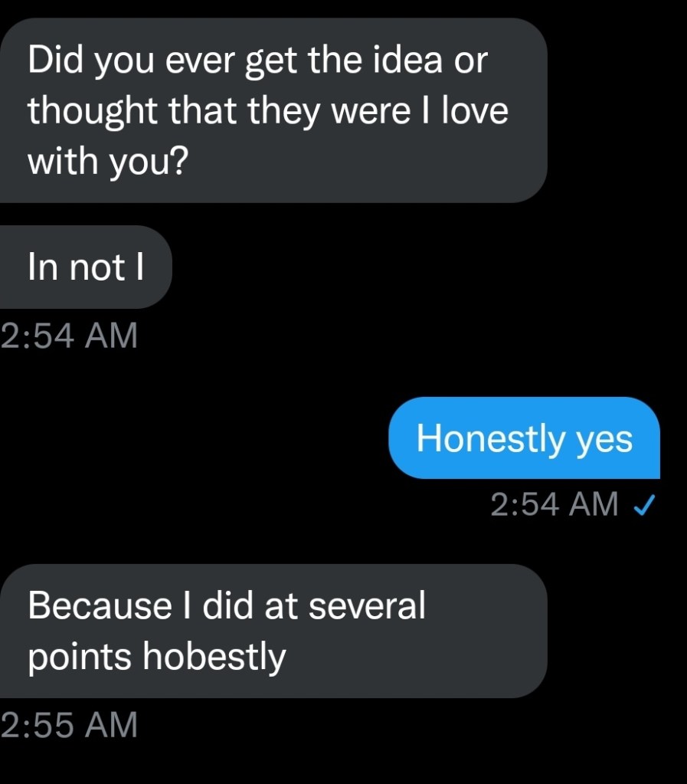687x784 pixels.
Task: Tap the 2:54 AM timestamp beside the checkmark
Action: pyautogui.click(x=553, y=504)
